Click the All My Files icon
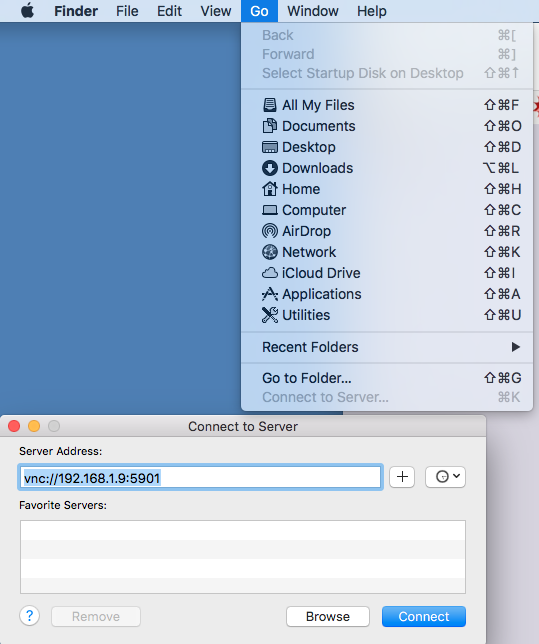Image resolution: width=539 pixels, height=644 pixels. (270, 105)
